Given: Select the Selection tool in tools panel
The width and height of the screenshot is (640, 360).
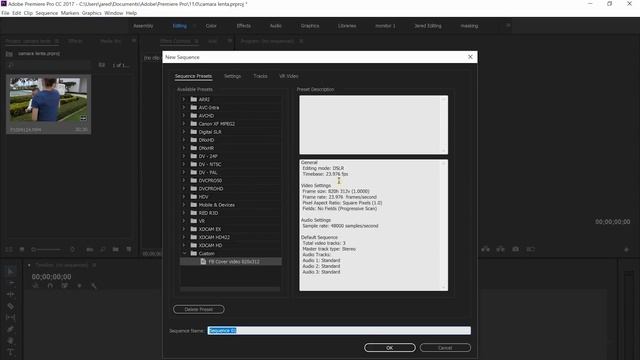Looking at the screenshot, I should (x=11, y=271).
